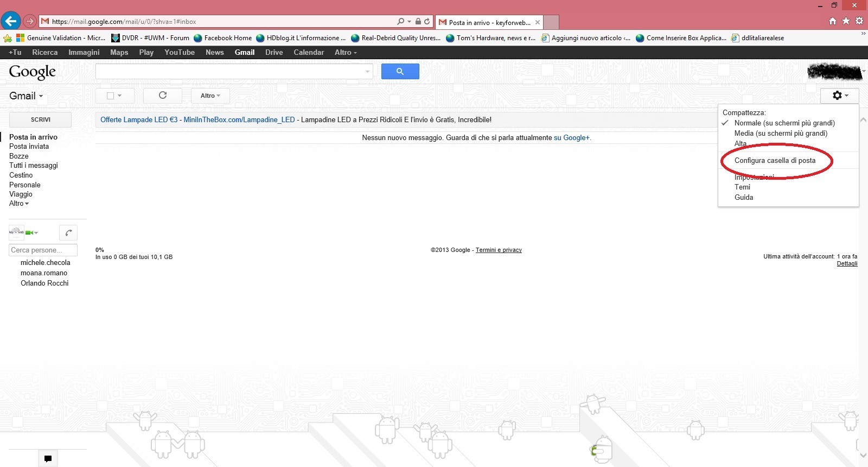Click the phone call icon in chat
The height and width of the screenshot is (467, 868).
point(68,233)
